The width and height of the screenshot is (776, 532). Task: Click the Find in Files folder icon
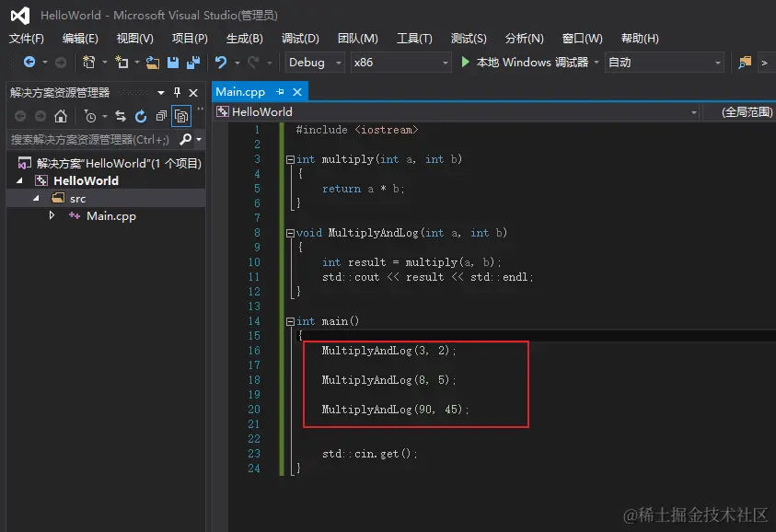745,63
